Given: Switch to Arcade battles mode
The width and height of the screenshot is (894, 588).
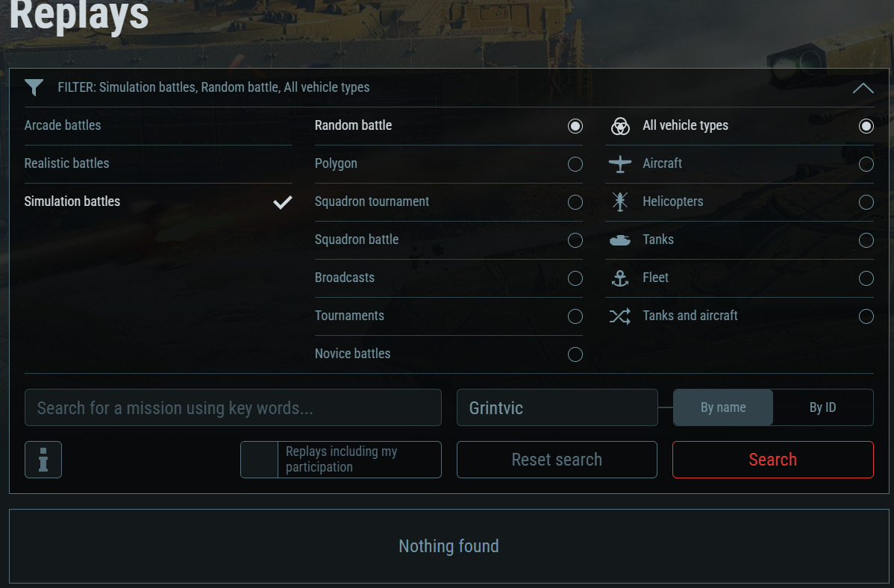Looking at the screenshot, I should [x=63, y=125].
